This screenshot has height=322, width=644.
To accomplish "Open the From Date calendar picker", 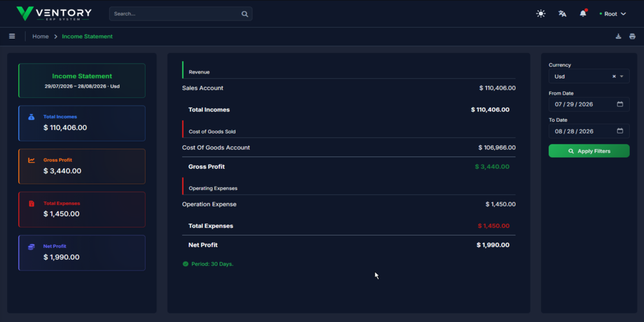I will [620, 104].
